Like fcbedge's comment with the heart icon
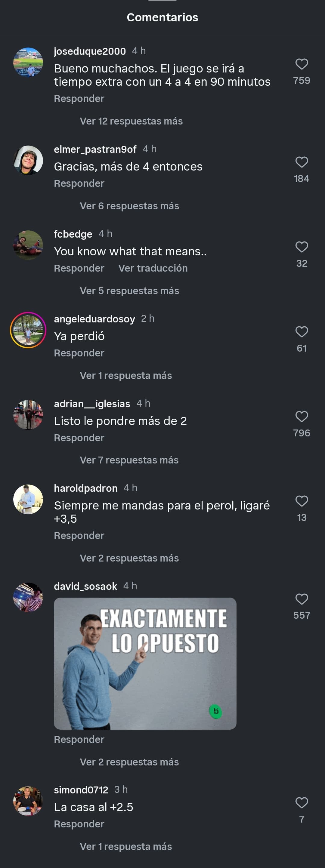The height and width of the screenshot is (868, 325). click(302, 247)
